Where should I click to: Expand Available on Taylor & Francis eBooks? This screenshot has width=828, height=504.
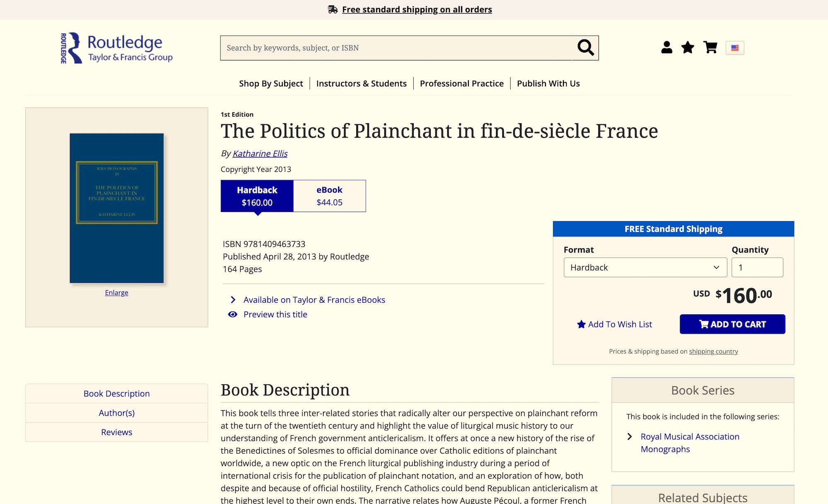(x=314, y=300)
